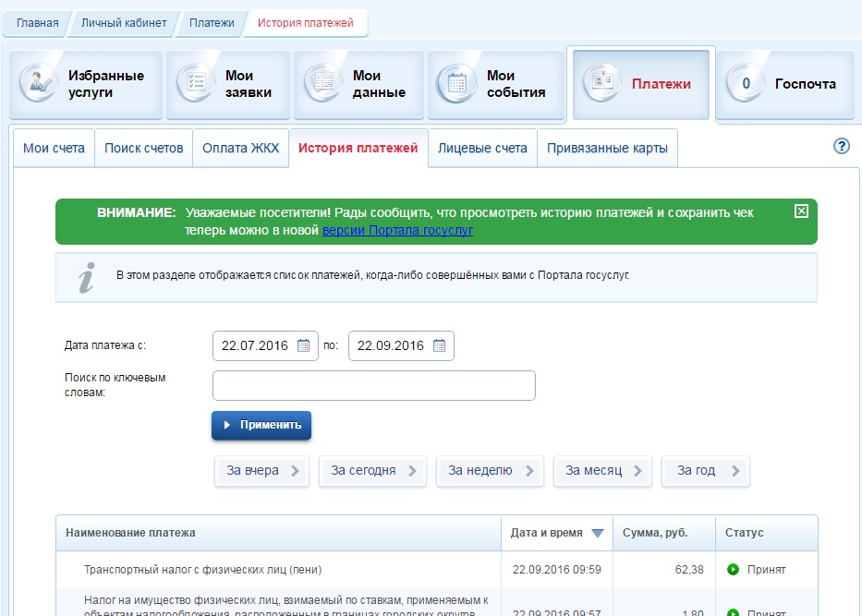
Task: Click the Избранные услуги icon tile
Action: [x=38, y=84]
